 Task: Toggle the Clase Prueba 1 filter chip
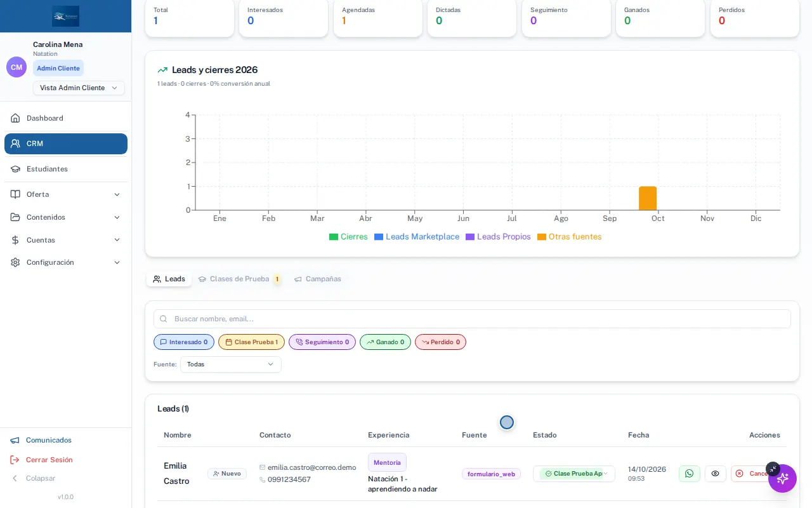click(251, 342)
